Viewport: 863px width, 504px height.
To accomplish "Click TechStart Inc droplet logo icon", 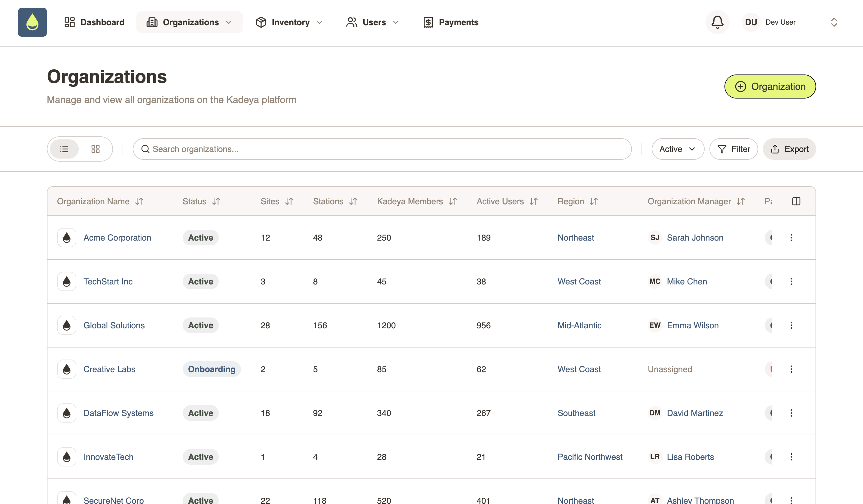I will point(67,281).
